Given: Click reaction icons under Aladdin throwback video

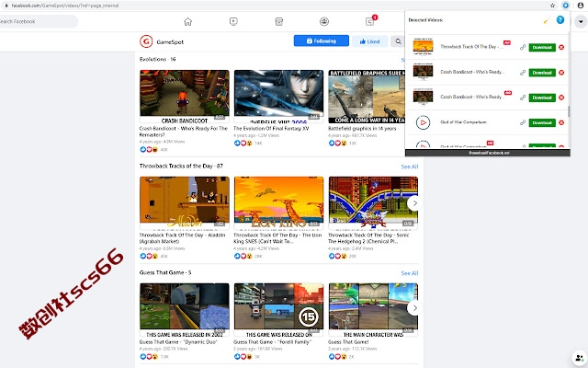Looking at the screenshot, I should (x=149, y=256).
